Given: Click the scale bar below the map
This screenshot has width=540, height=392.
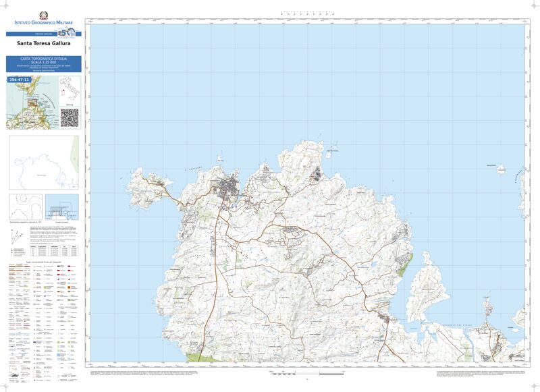Looking at the screenshot, I should (307, 372).
